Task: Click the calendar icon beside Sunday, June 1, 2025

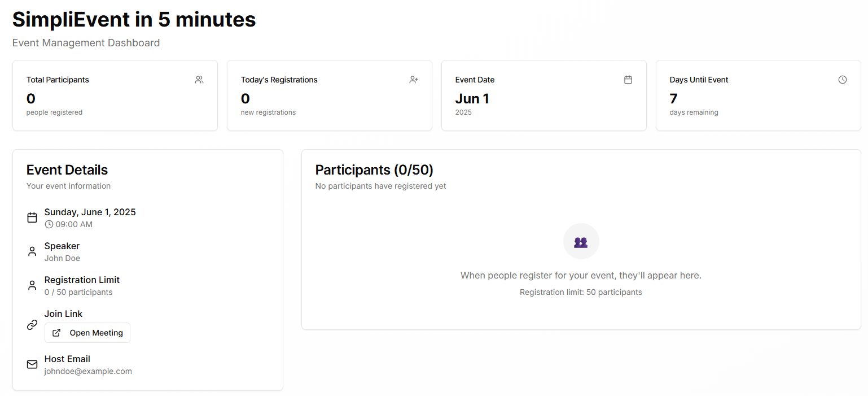Action: tap(32, 217)
